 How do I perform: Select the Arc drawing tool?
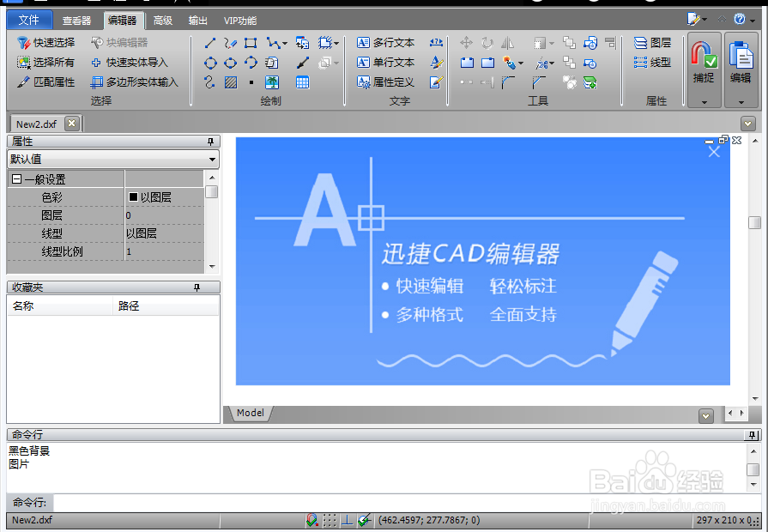tap(251, 63)
